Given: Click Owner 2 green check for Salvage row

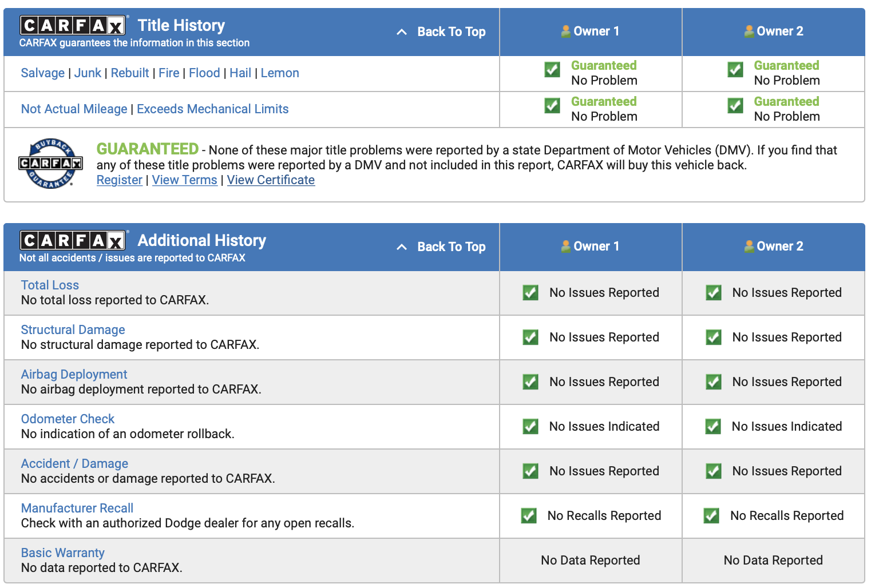Looking at the screenshot, I should [x=735, y=70].
